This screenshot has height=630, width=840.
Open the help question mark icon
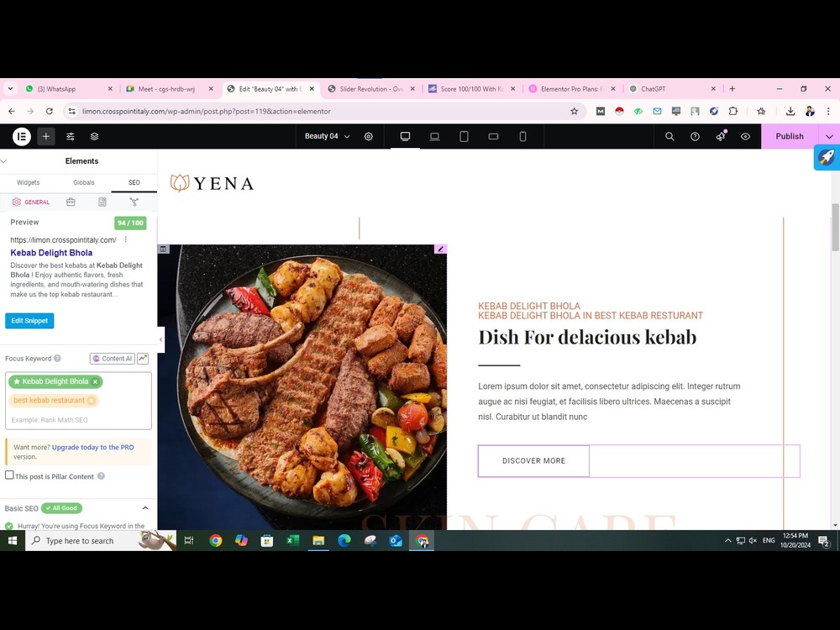pyautogui.click(x=695, y=137)
